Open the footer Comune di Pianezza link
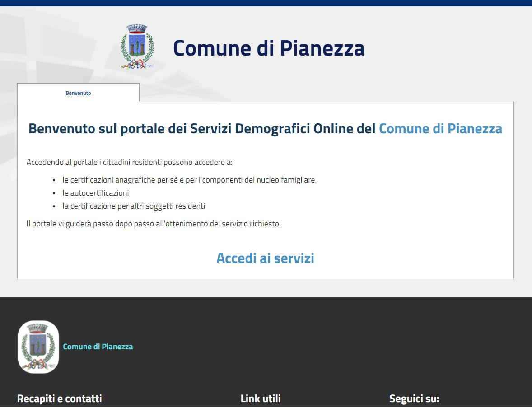 click(98, 347)
